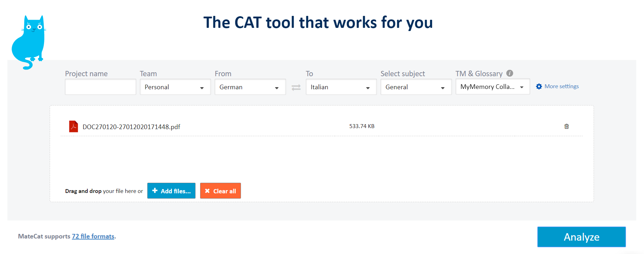The width and height of the screenshot is (644, 254).
Task: Click the TM & Glossary info icon
Action: click(509, 73)
